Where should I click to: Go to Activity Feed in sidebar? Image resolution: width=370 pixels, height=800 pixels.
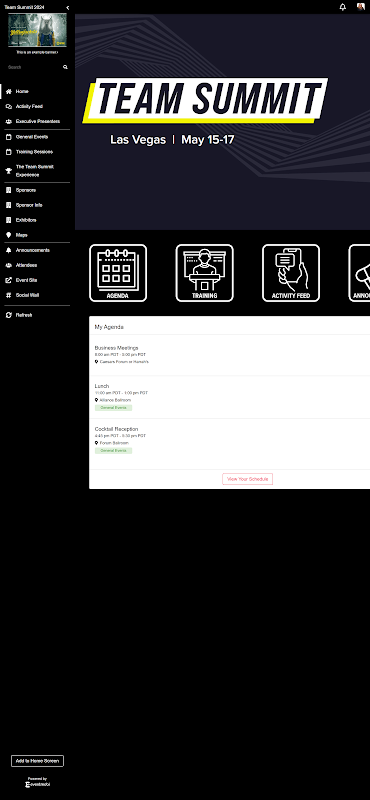35,107
